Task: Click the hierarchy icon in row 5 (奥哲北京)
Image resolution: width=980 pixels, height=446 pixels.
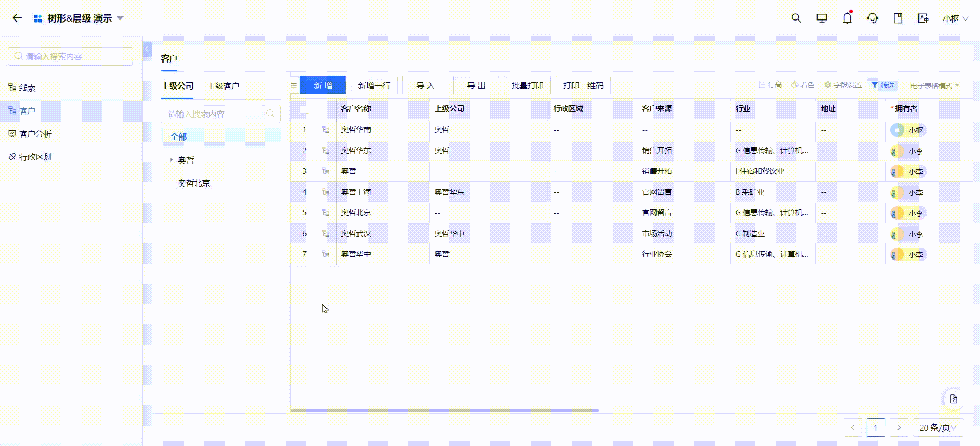Action: 325,213
